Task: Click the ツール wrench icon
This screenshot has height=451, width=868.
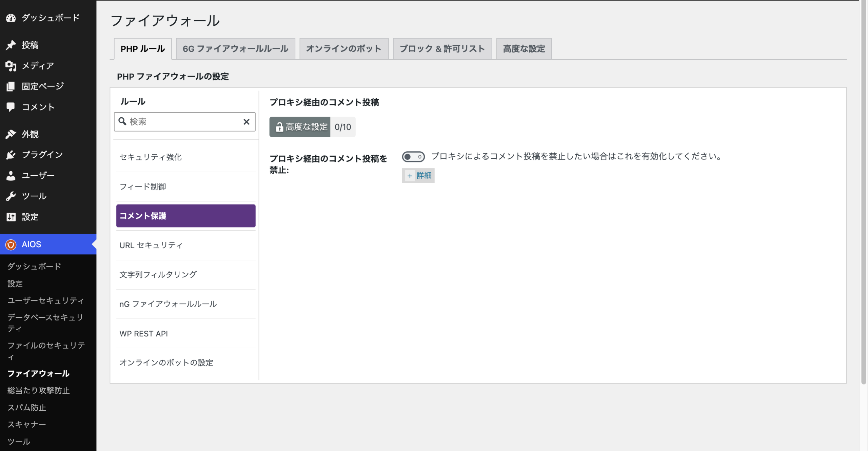Action: pos(11,196)
